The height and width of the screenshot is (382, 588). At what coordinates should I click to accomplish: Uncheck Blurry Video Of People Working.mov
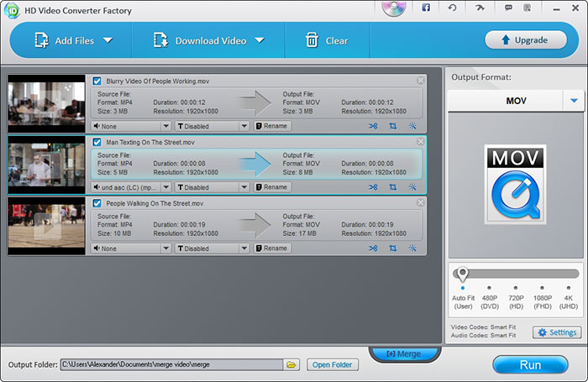[x=97, y=81]
